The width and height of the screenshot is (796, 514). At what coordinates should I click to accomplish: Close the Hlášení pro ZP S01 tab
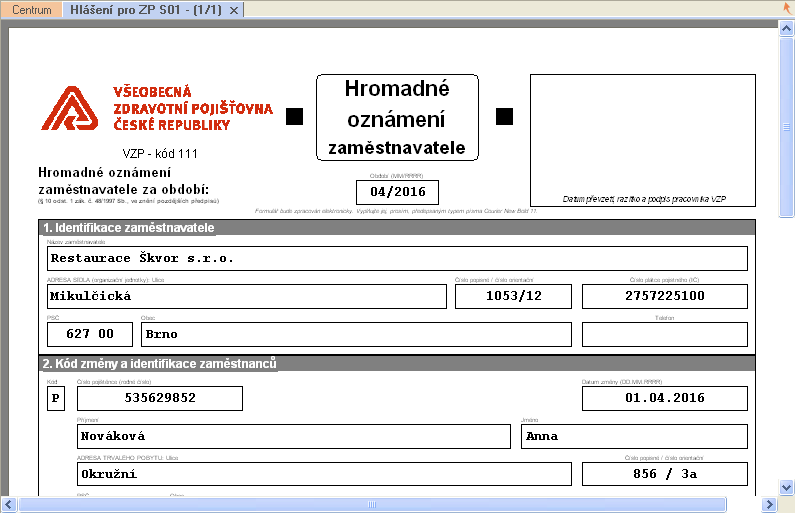point(234,10)
